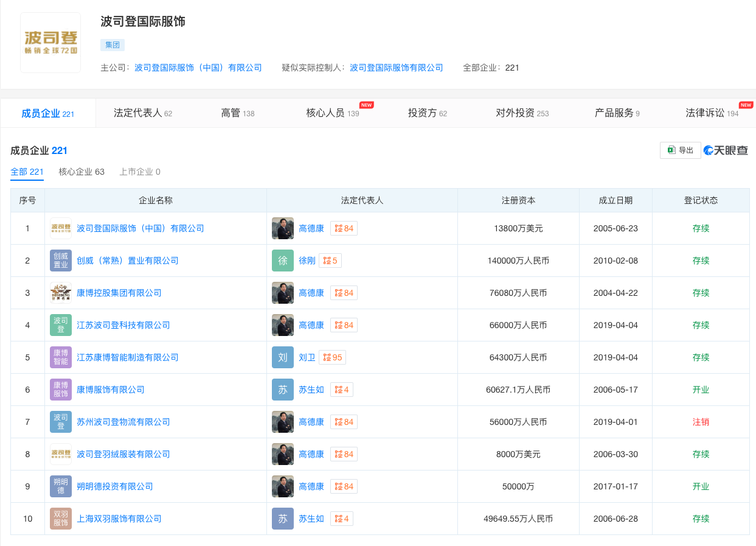
Task: Select the 上市企业 0 filter tab
Action: (x=139, y=172)
